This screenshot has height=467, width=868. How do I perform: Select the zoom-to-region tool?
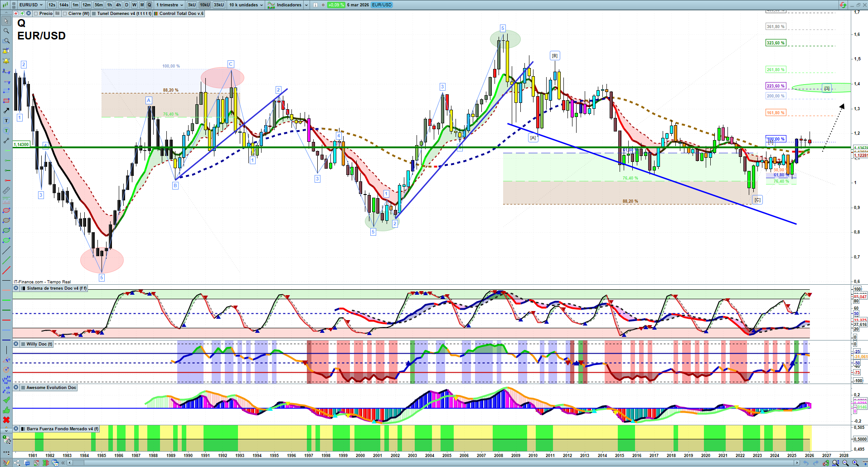(x=6, y=41)
